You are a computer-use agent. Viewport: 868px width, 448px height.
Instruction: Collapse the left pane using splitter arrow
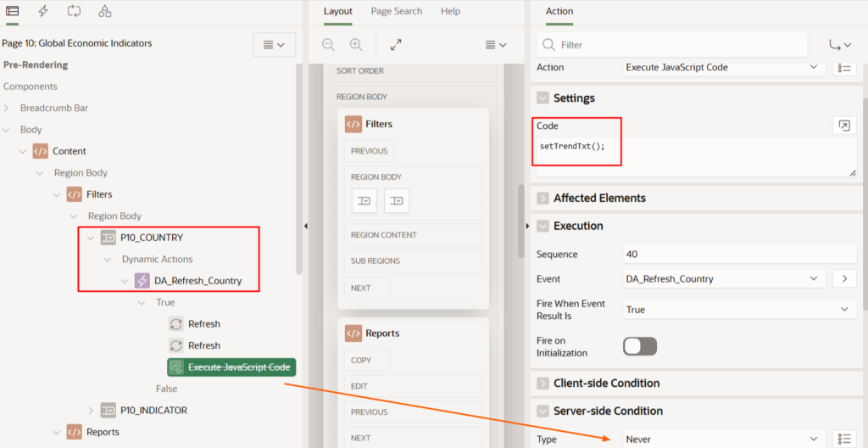coord(305,226)
